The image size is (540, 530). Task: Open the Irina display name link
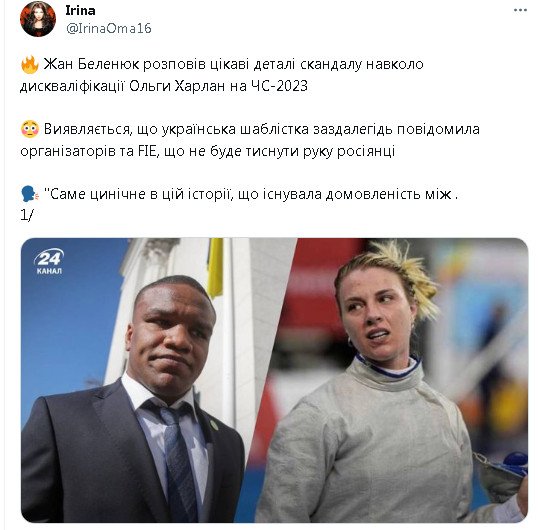(80, 11)
